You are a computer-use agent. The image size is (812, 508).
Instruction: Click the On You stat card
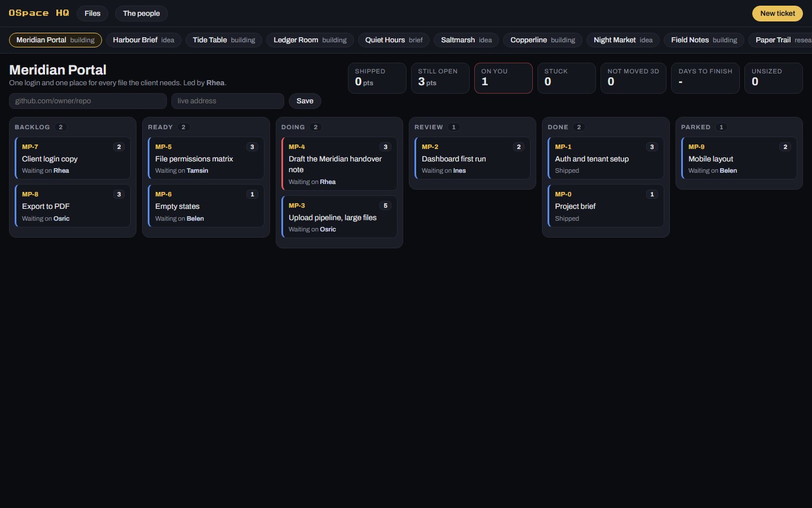point(504,78)
